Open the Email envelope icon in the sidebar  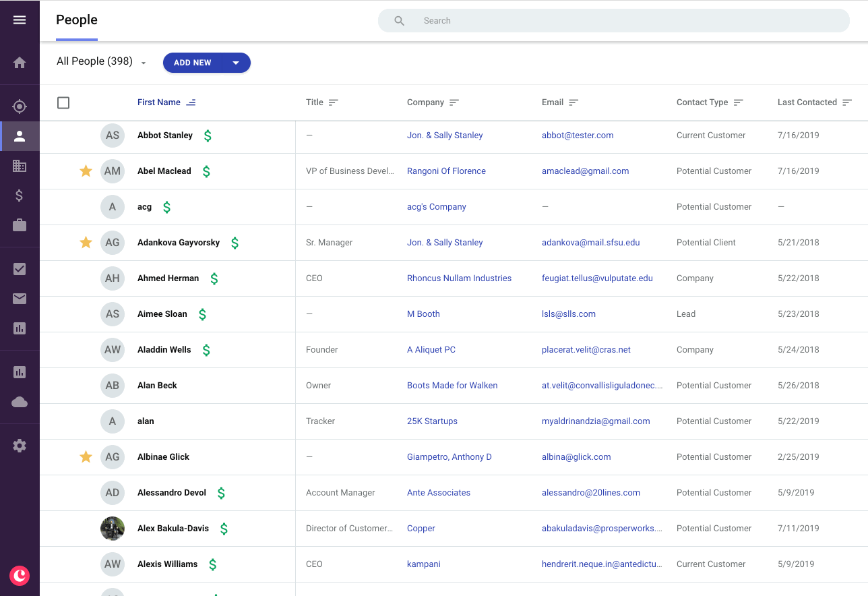pyautogui.click(x=20, y=299)
